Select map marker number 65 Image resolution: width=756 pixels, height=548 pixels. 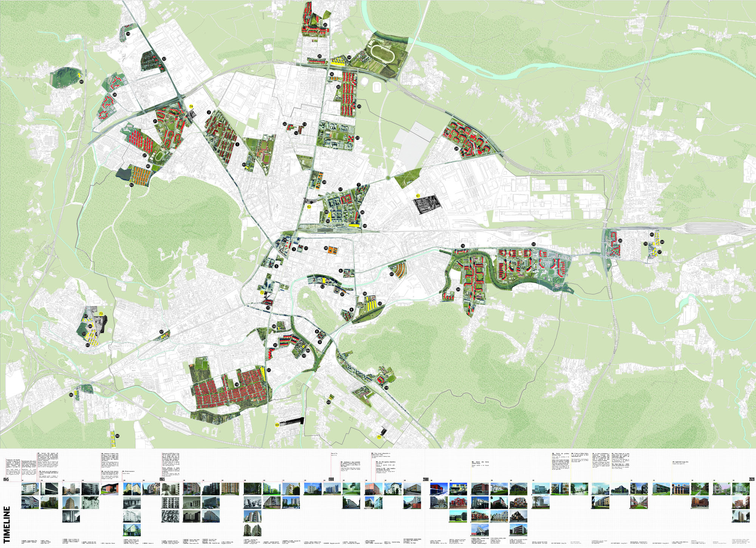click(x=88, y=345)
